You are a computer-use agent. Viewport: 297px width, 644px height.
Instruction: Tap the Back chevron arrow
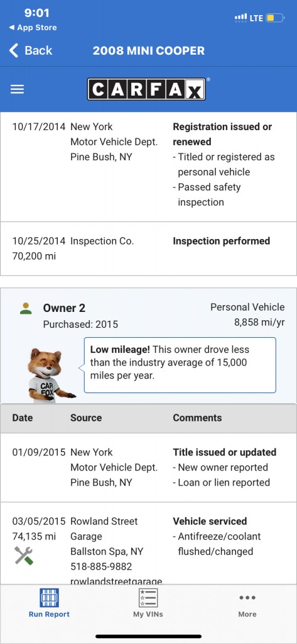pyautogui.click(x=14, y=50)
